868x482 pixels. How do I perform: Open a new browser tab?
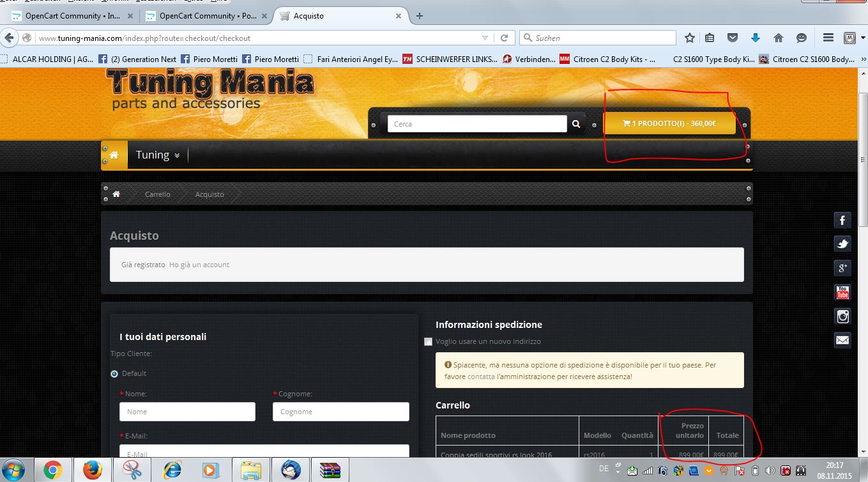tap(420, 16)
